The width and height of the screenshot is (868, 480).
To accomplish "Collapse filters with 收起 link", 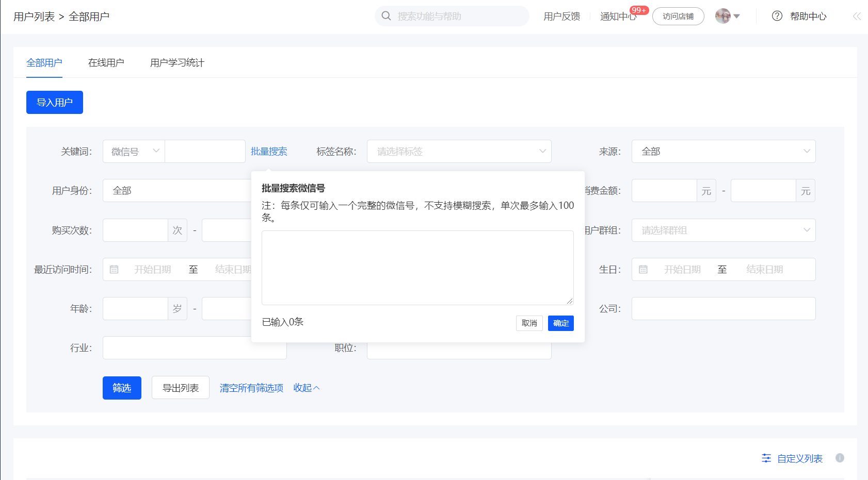I will [x=307, y=388].
